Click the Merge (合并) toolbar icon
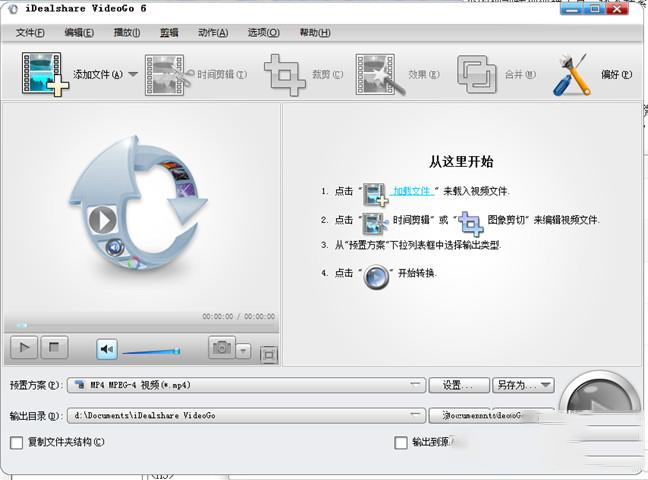This screenshot has height=480, width=648. [476, 75]
